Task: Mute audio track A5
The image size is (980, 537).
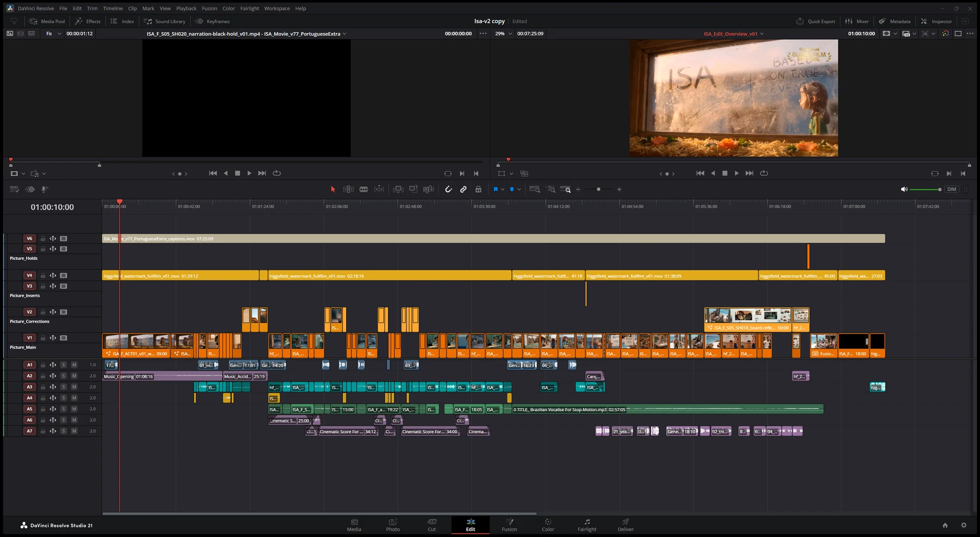Action: coord(74,409)
